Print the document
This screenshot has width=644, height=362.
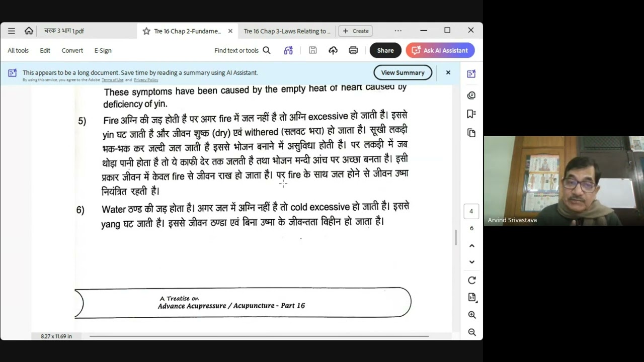pos(353,50)
